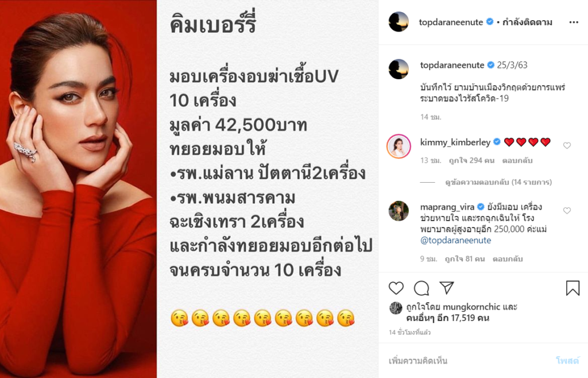Open the @topdaraneenute mention link
This screenshot has height=378, width=588.
(455, 240)
